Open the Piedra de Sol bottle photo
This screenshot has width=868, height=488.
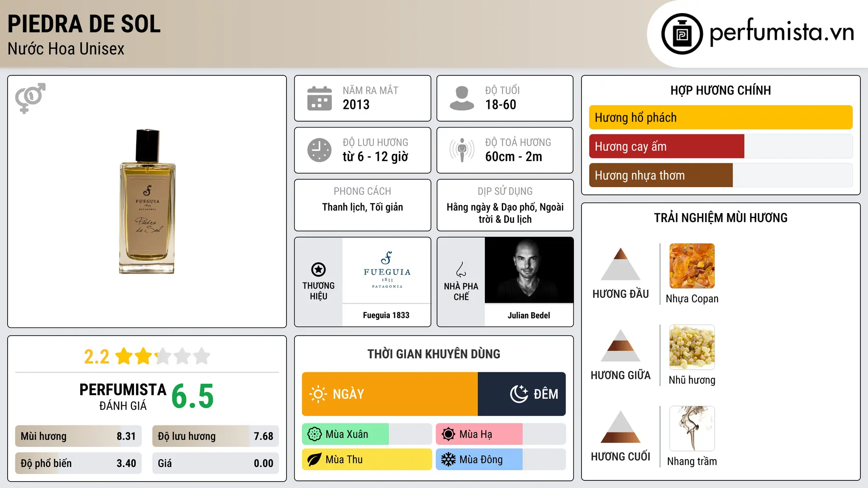pyautogui.click(x=147, y=202)
